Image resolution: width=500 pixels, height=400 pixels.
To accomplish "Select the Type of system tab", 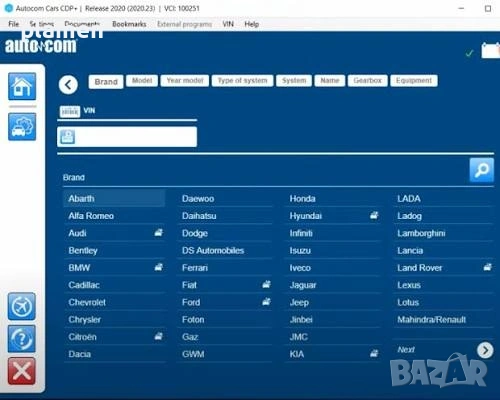I will coord(242,80).
